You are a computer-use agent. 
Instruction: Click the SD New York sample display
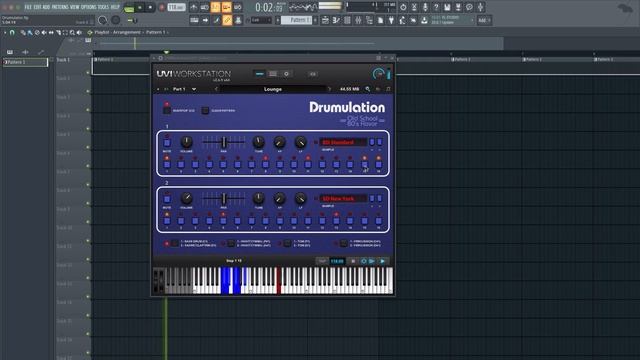point(342,198)
